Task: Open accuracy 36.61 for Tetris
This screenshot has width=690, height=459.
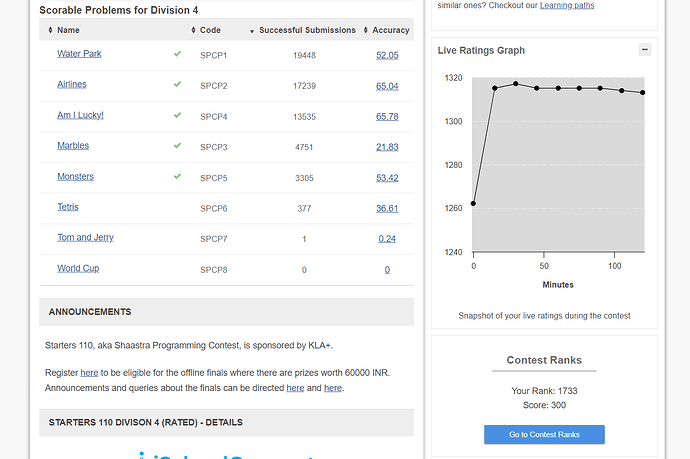Action: 387,208
